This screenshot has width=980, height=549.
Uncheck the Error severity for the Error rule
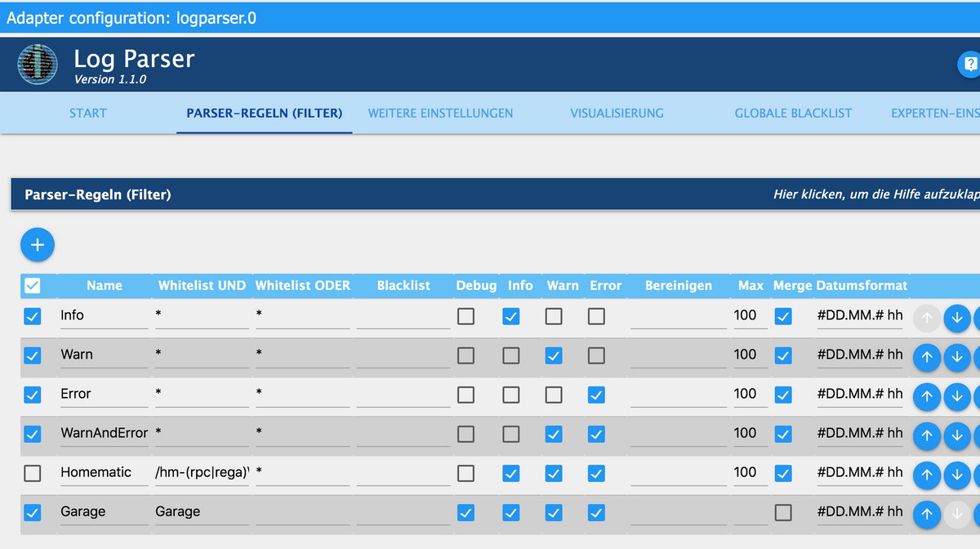click(596, 395)
